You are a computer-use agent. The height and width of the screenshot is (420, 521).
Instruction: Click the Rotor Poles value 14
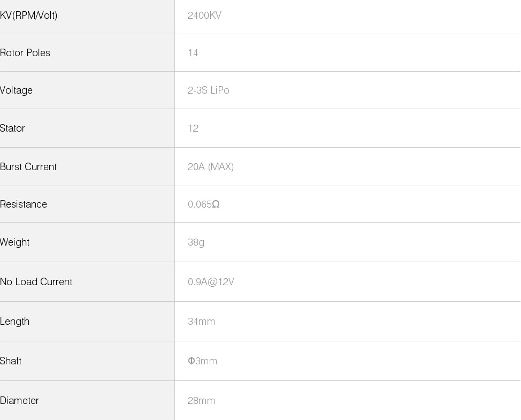pos(193,53)
